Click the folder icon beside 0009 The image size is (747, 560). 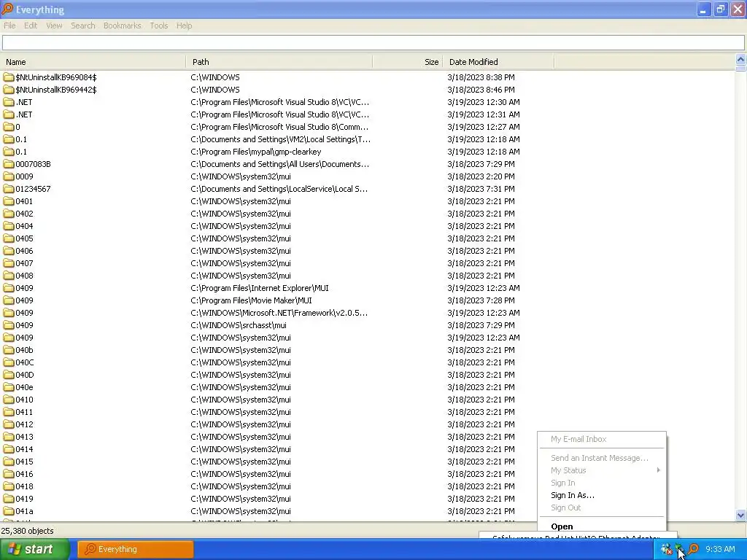point(9,176)
